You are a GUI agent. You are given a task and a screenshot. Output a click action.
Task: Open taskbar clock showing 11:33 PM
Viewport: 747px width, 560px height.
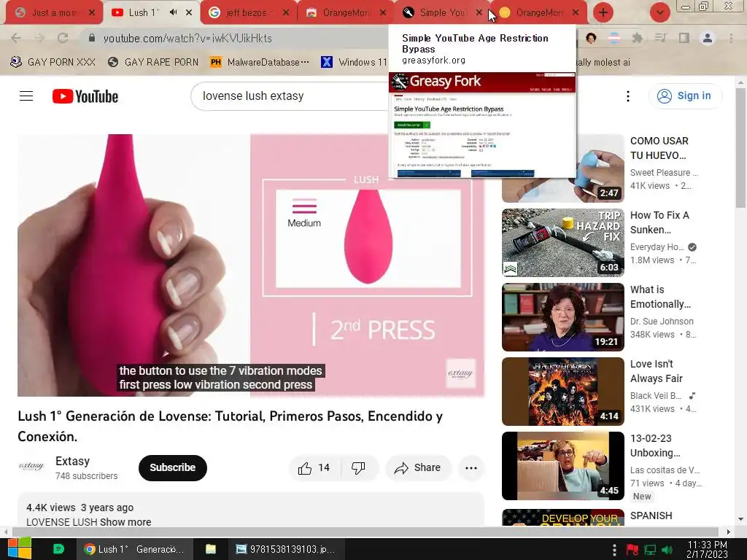click(x=708, y=550)
